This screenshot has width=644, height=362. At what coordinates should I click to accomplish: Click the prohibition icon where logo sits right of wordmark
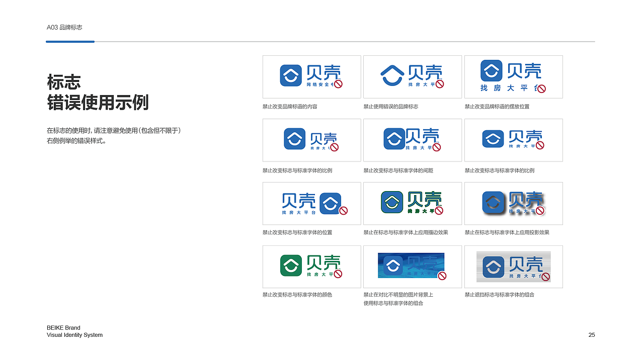tap(343, 211)
